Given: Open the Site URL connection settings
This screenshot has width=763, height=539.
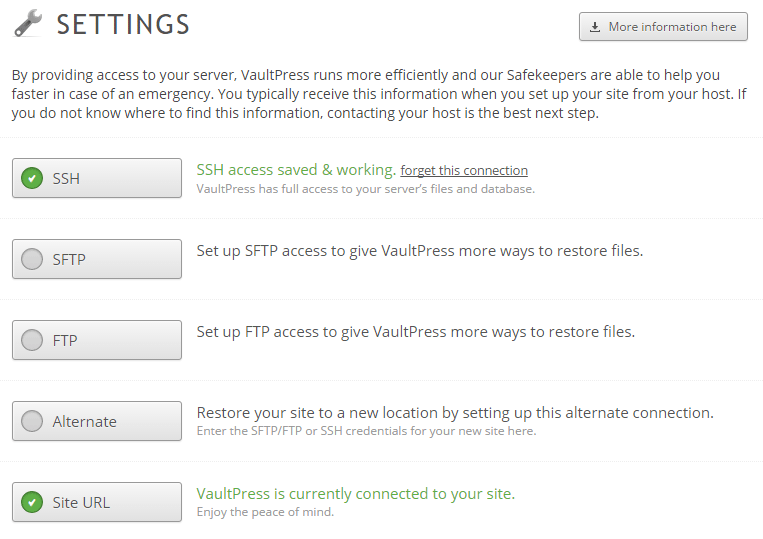Looking at the screenshot, I should (97, 502).
